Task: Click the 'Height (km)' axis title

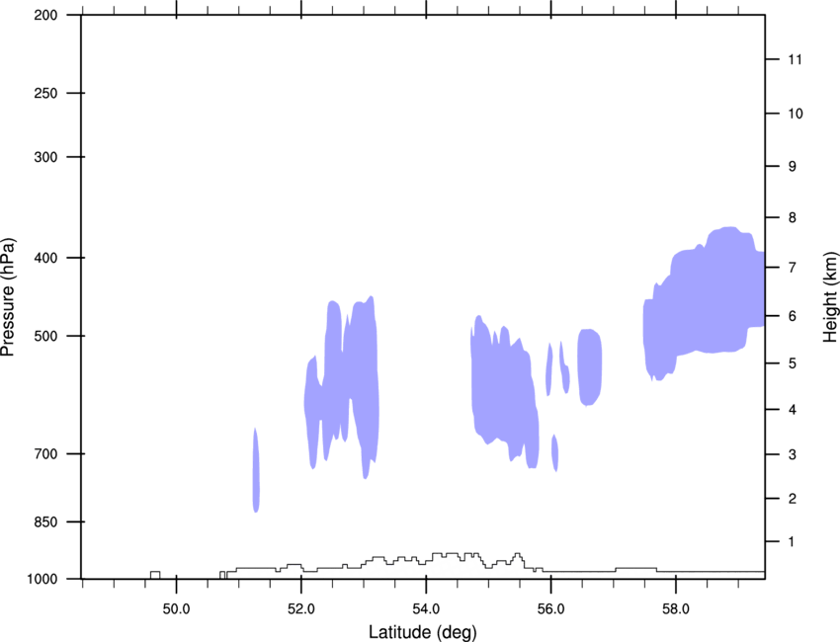Action: tap(831, 296)
